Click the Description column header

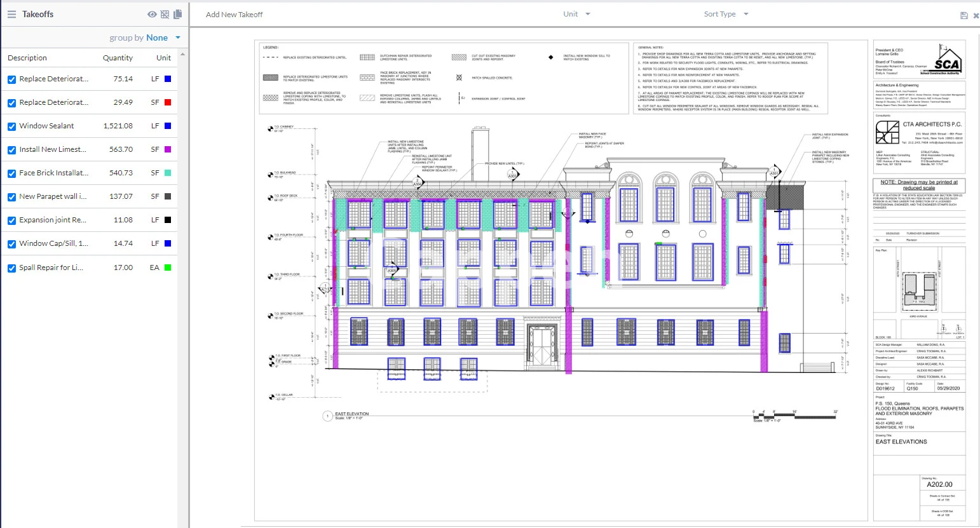(x=27, y=58)
